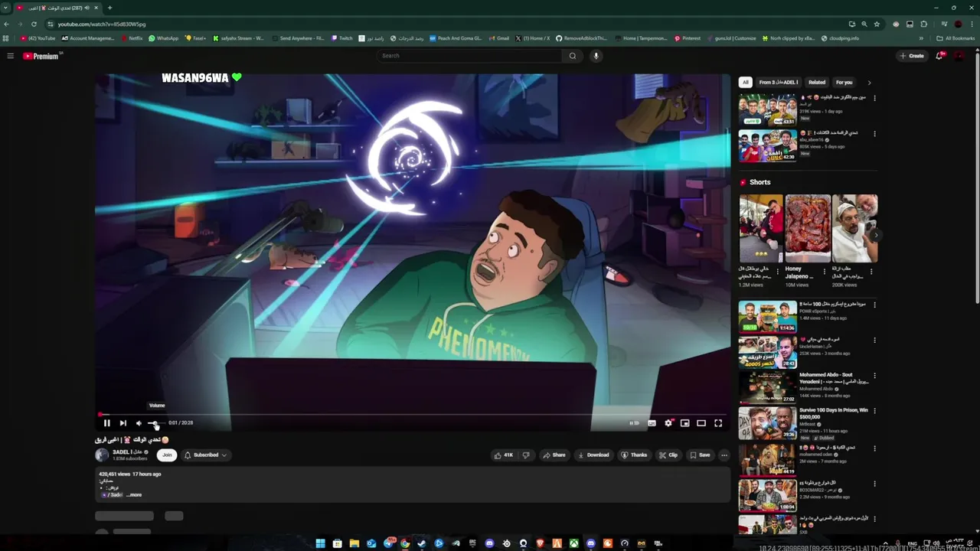This screenshot has height=551, width=980.
Task: Save video to a playlist
Action: tap(700, 455)
